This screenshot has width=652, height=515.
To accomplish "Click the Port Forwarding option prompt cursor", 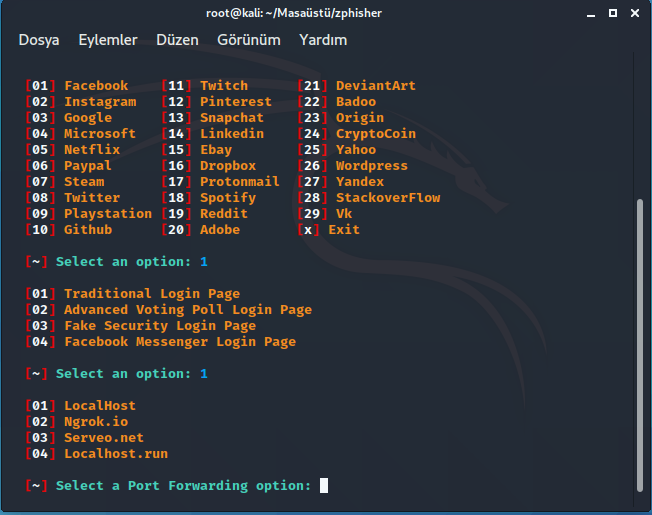I will coord(324,485).
